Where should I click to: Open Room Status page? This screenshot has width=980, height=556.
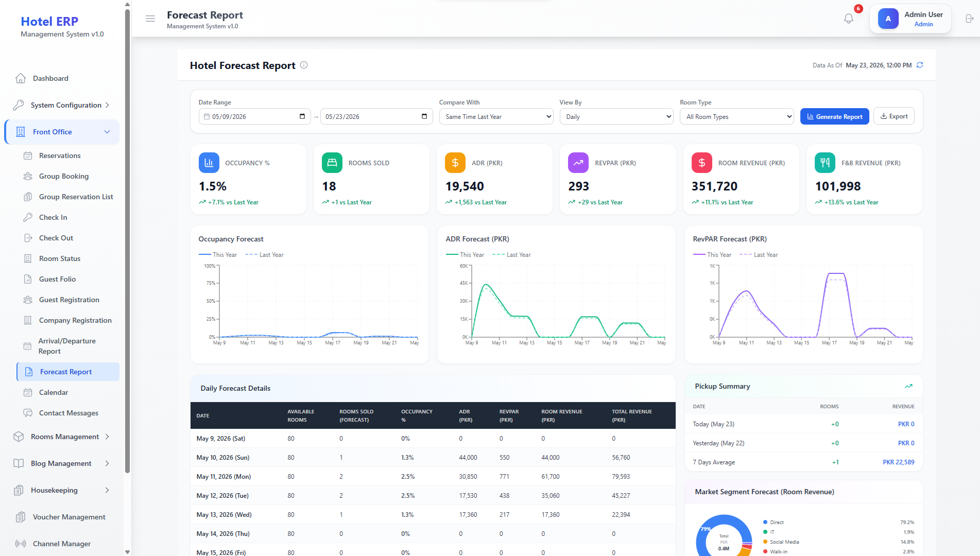point(60,258)
